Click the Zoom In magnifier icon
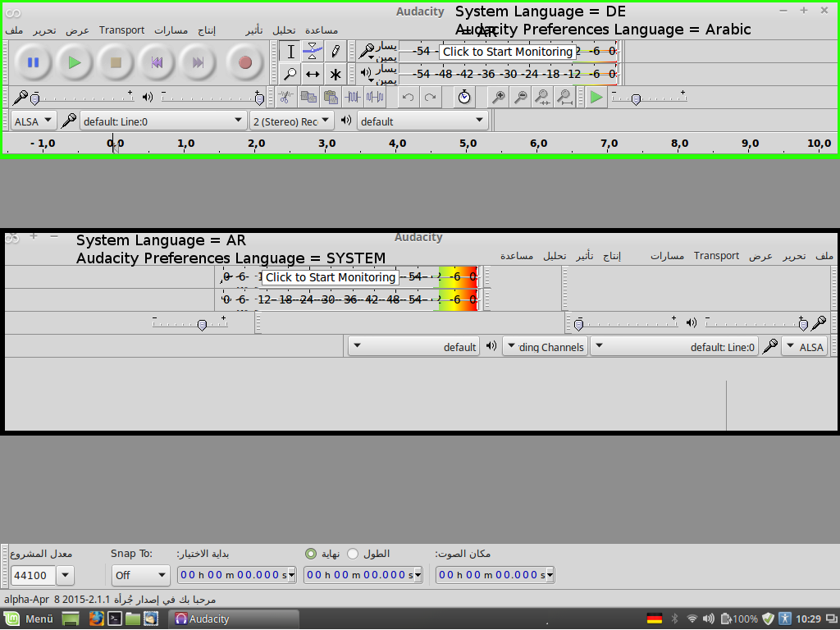840x630 pixels. (498, 98)
